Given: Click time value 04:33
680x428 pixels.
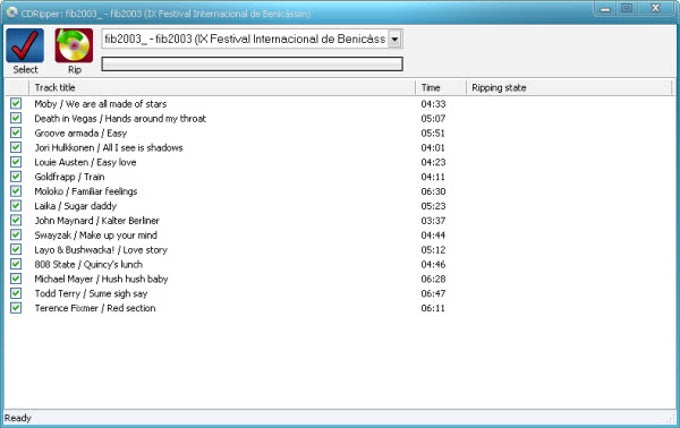Looking at the screenshot, I should pyautogui.click(x=433, y=104).
